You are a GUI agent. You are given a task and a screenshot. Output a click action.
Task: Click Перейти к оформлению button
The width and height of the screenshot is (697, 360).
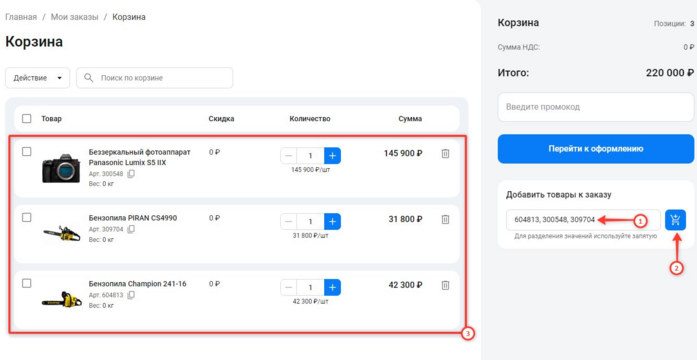coord(596,149)
